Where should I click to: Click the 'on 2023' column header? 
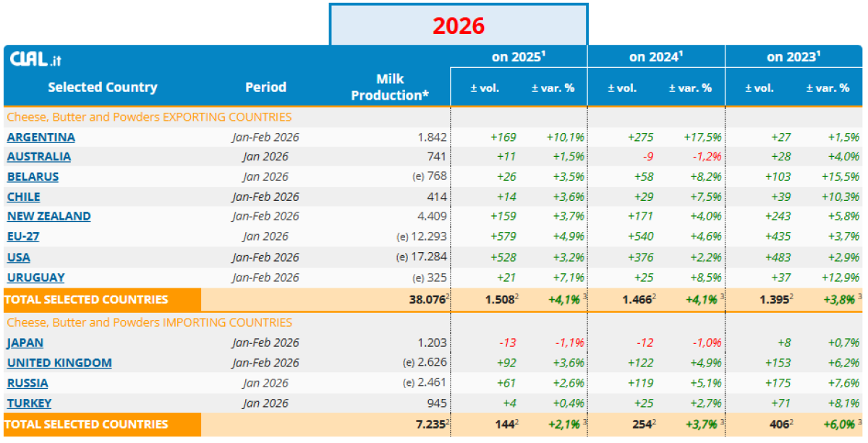[793, 57]
